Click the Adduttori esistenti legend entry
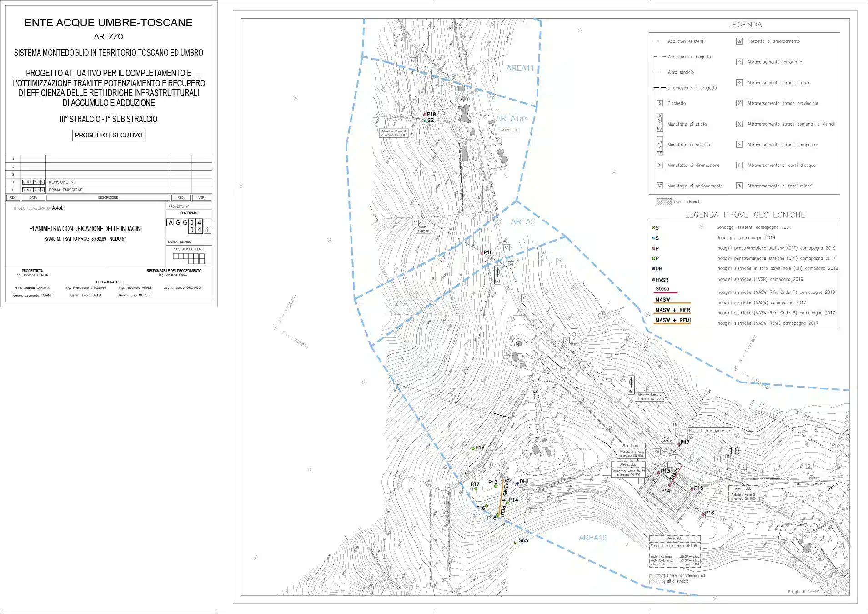The image size is (868, 614). pos(679,41)
